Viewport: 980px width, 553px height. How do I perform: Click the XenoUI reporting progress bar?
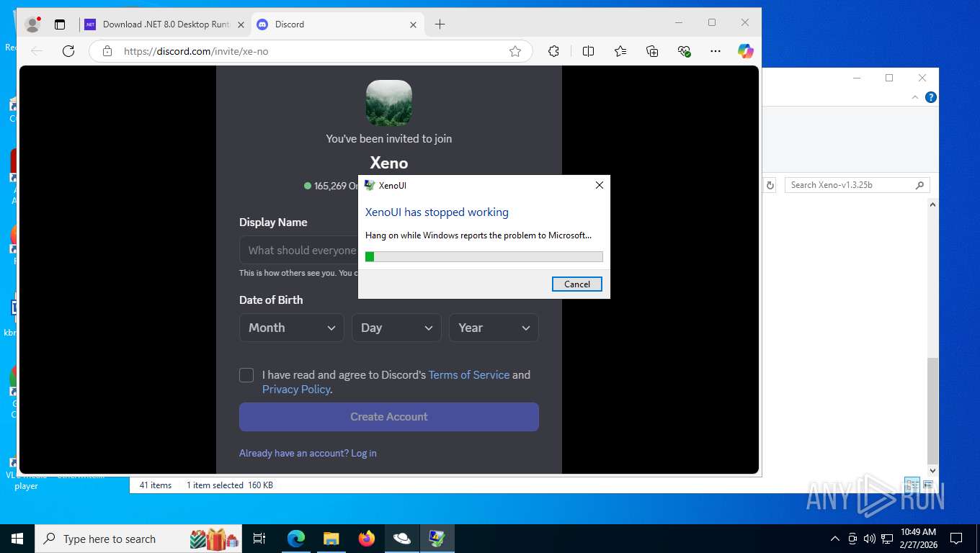[x=484, y=256]
